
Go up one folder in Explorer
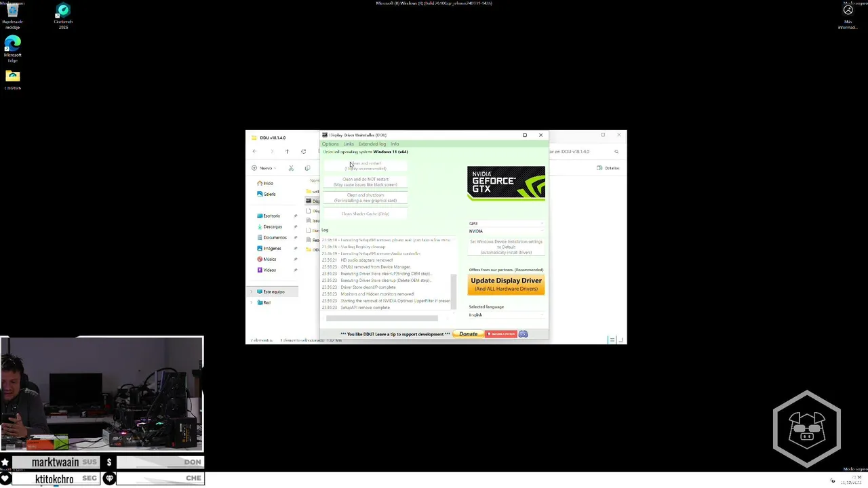(x=287, y=151)
